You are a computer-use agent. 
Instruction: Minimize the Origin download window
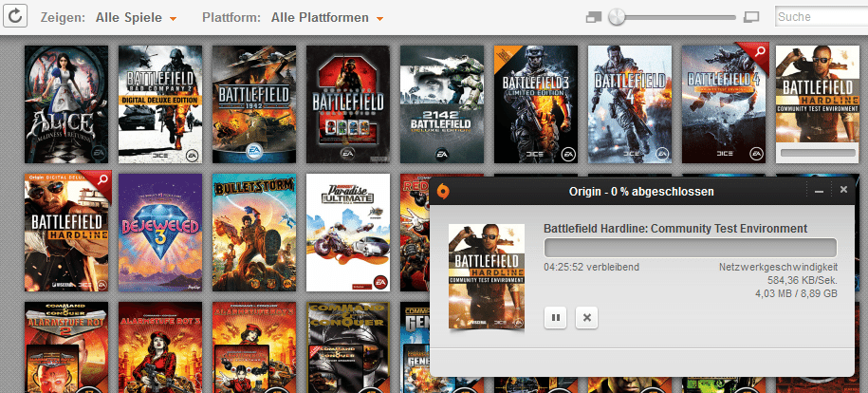(x=820, y=191)
